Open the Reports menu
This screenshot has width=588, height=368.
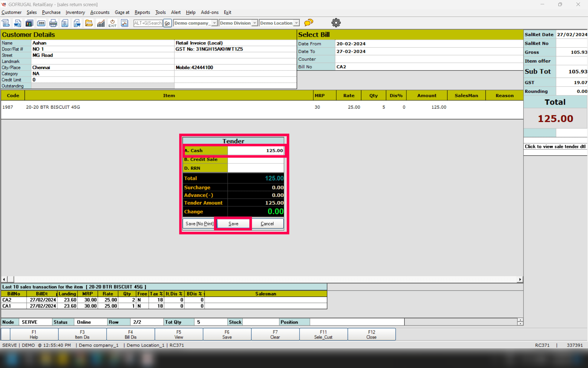[142, 12]
